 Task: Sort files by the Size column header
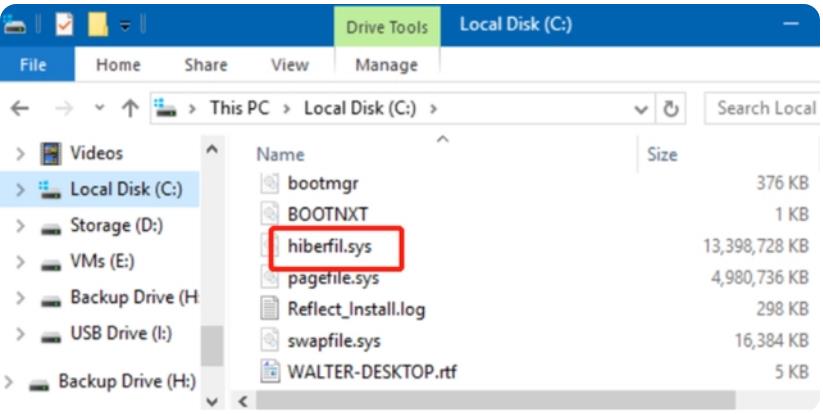[662, 155]
